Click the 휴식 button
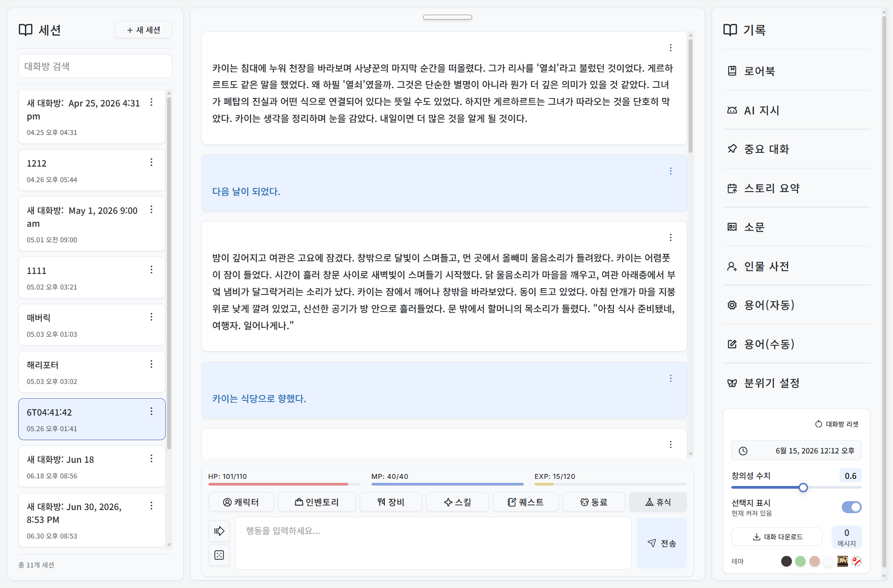Viewport: 893px width, 588px height. click(x=658, y=502)
